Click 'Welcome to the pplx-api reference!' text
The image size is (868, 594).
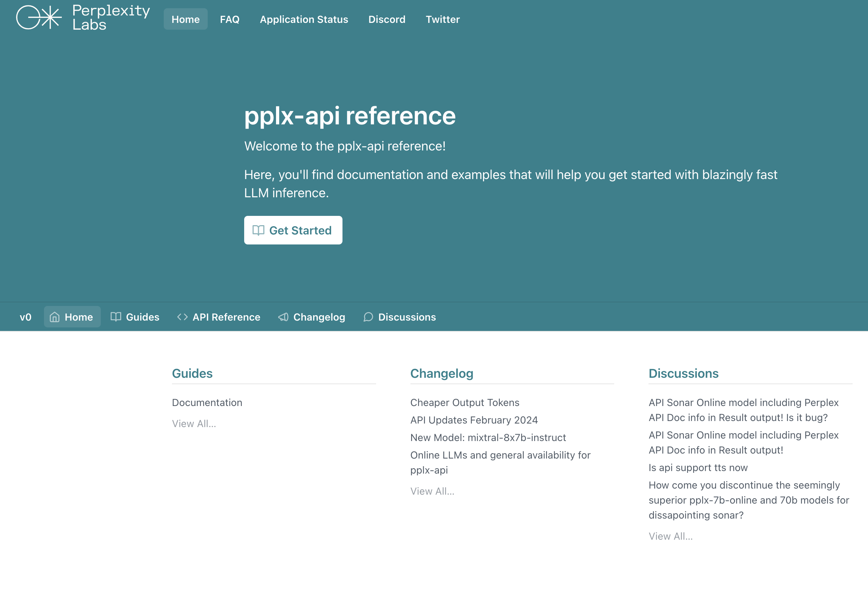[x=345, y=146]
